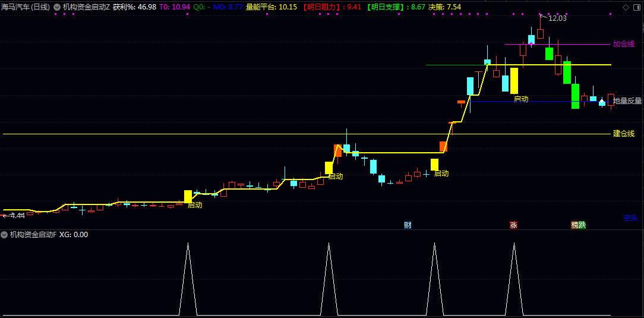This screenshot has width=644, height=318.
Task: Click the first 启动 label from the left
Action: pos(195,205)
